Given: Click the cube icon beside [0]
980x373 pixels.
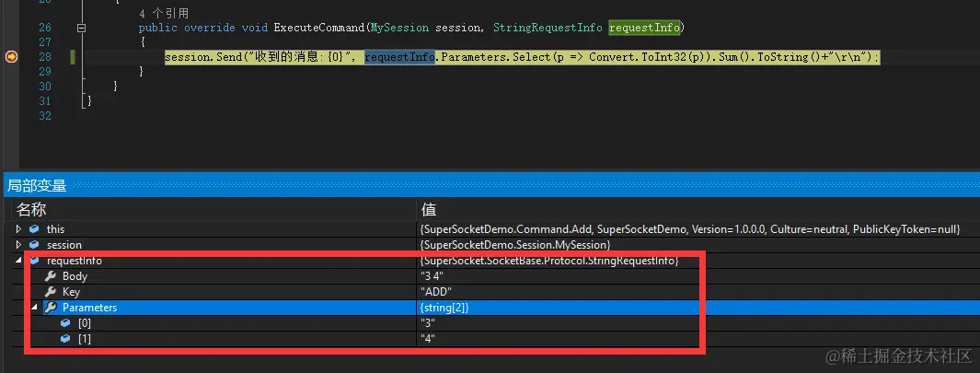Looking at the screenshot, I should tap(65, 323).
